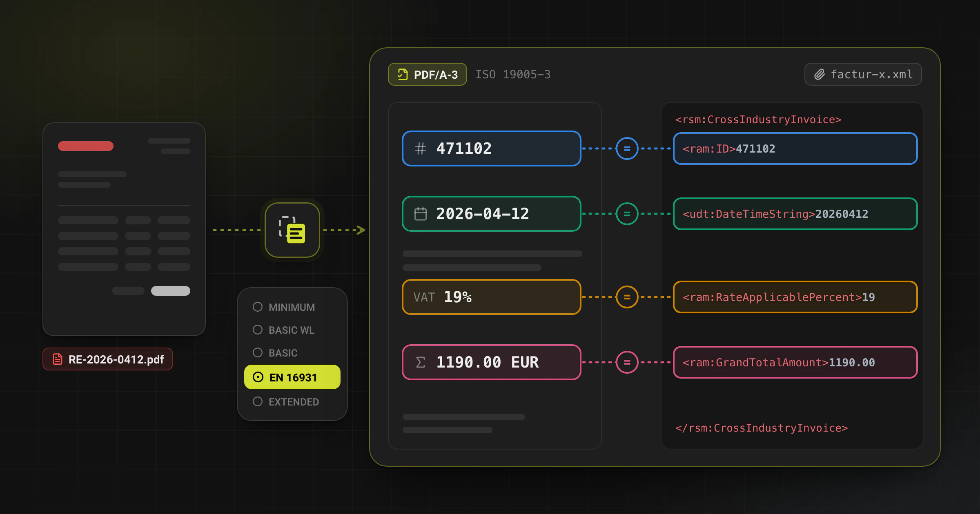Click the paperclip attachment icon

[x=820, y=74]
